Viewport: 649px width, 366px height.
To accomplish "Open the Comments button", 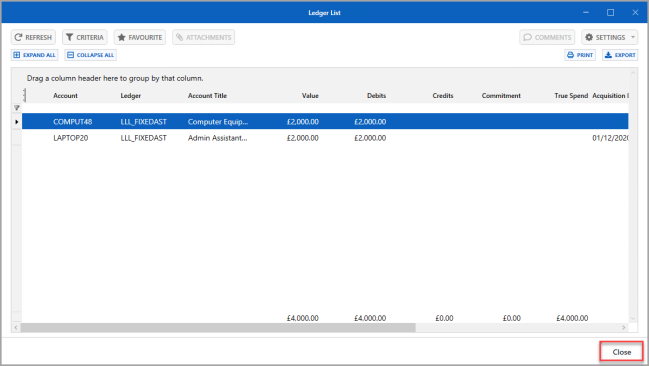I will click(x=547, y=37).
